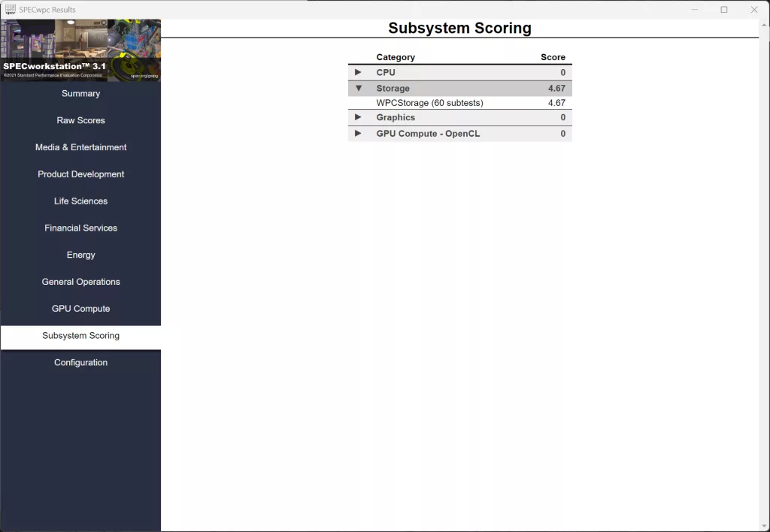770x532 pixels.
Task: Open Financial Services results
Action: click(80, 228)
